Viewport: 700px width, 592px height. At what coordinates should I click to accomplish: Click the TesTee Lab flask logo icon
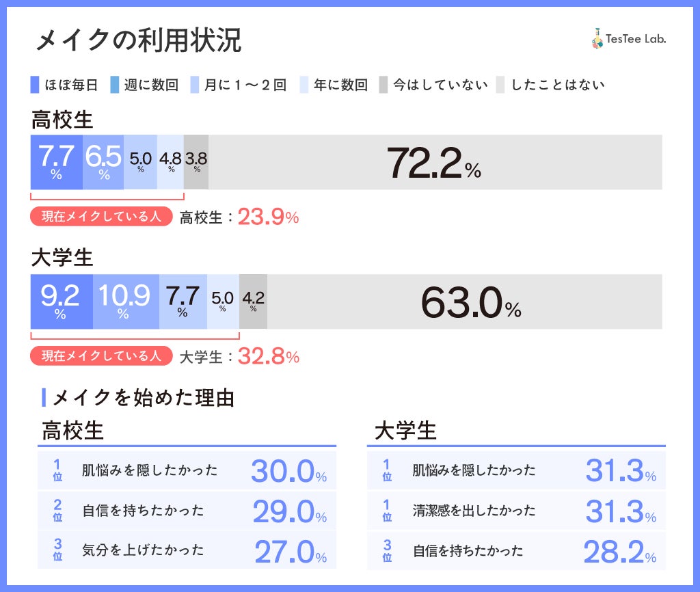597,39
